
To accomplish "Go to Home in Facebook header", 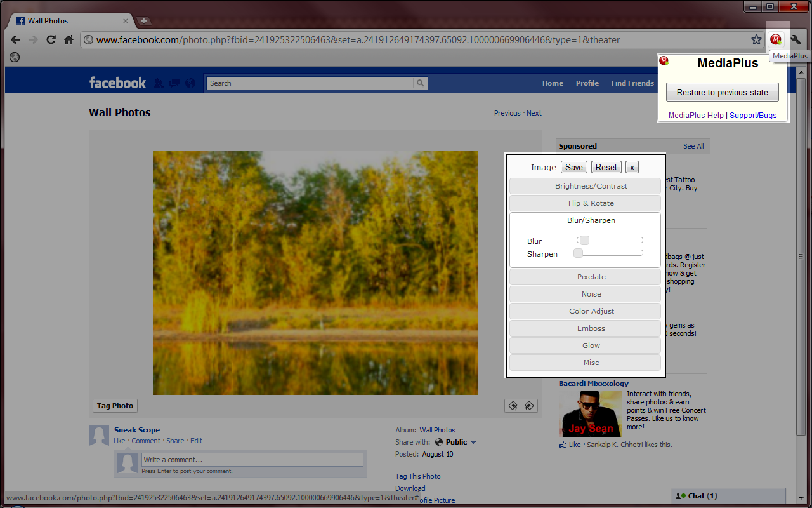I will (x=553, y=83).
